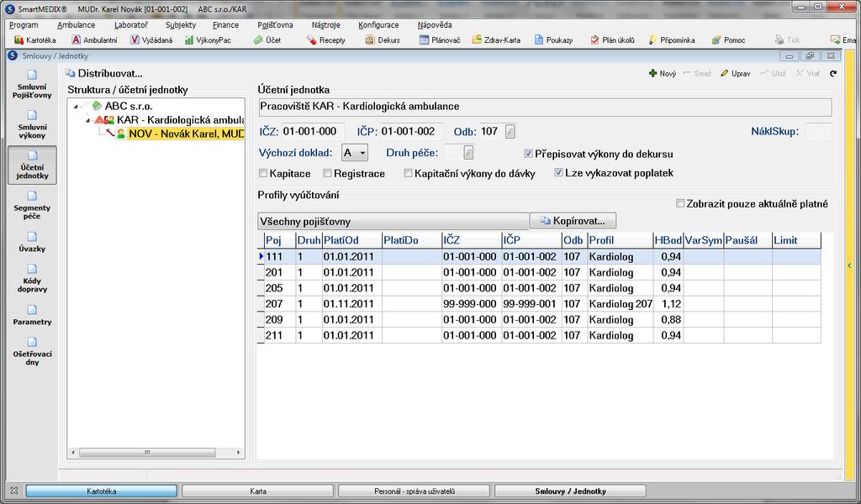861x504 pixels.
Task: Open the Konfigurace menu
Action: click(378, 24)
